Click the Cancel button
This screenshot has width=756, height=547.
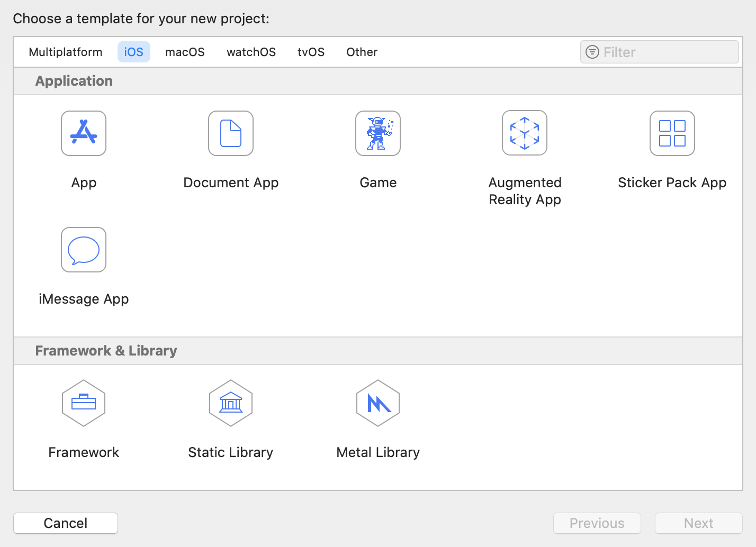click(66, 523)
